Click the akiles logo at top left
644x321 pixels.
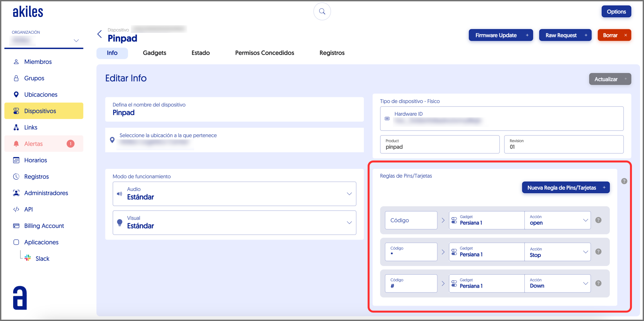[28, 12]
